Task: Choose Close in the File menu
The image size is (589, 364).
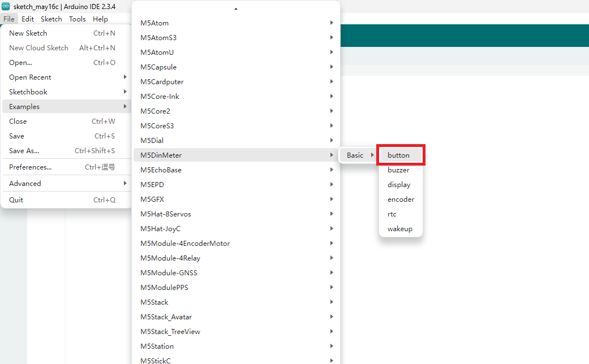Action: 67,121
